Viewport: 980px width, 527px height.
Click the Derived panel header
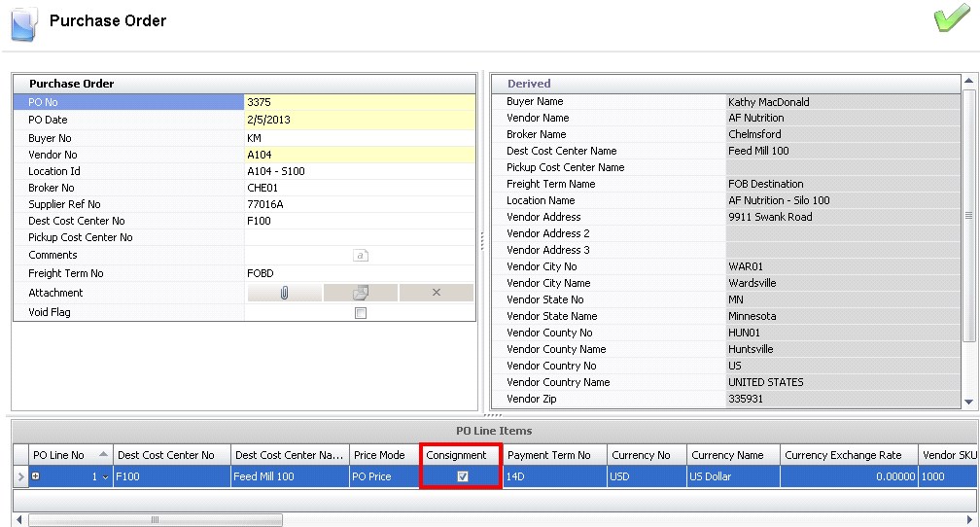(725, 84)
